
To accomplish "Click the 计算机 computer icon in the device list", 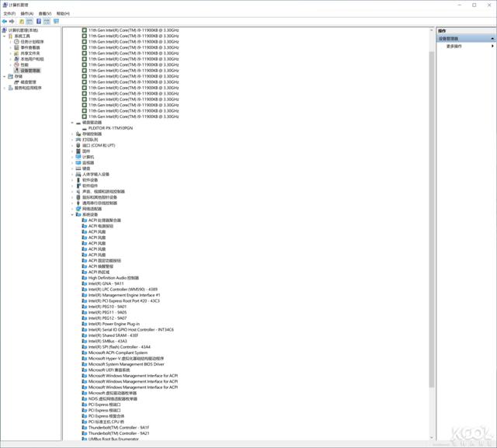I will tap(78, 157).
